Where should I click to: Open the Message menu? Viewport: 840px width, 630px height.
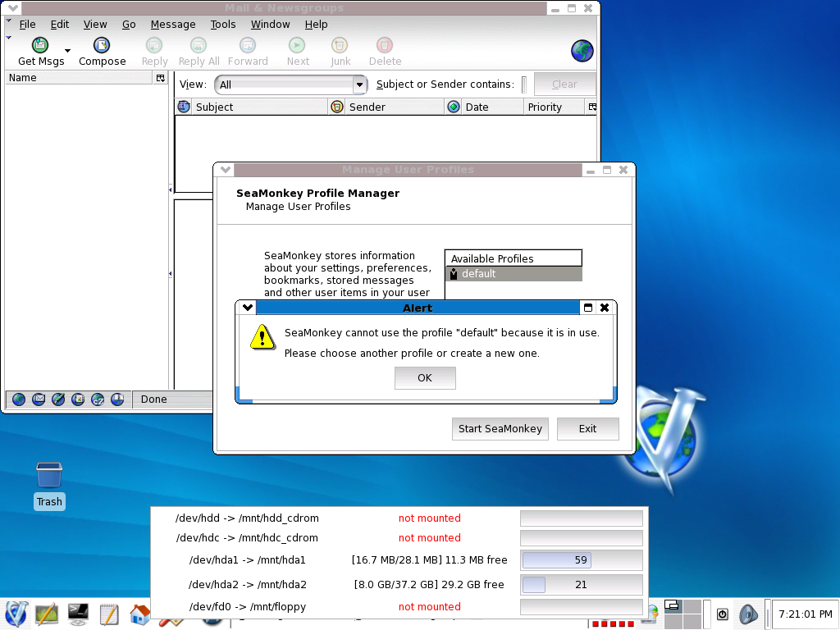[173, 24]
